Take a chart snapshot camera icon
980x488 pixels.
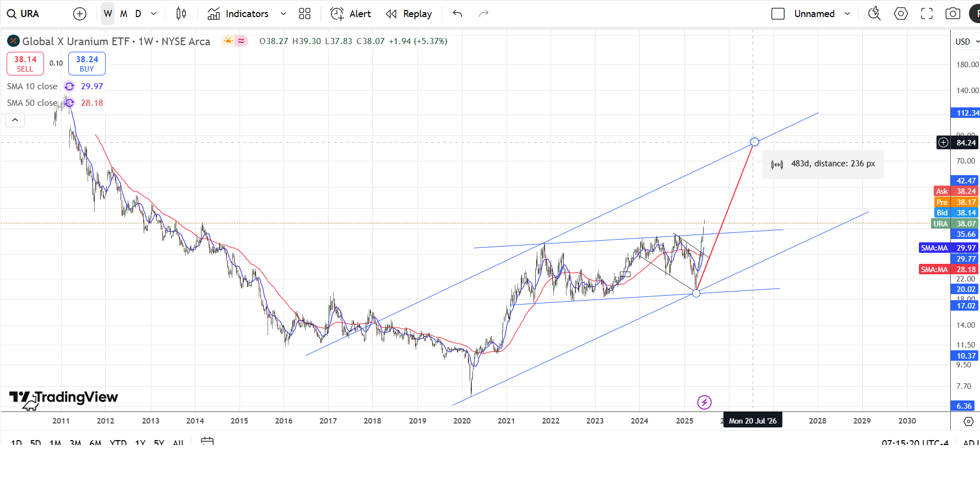tap(952, 14)
